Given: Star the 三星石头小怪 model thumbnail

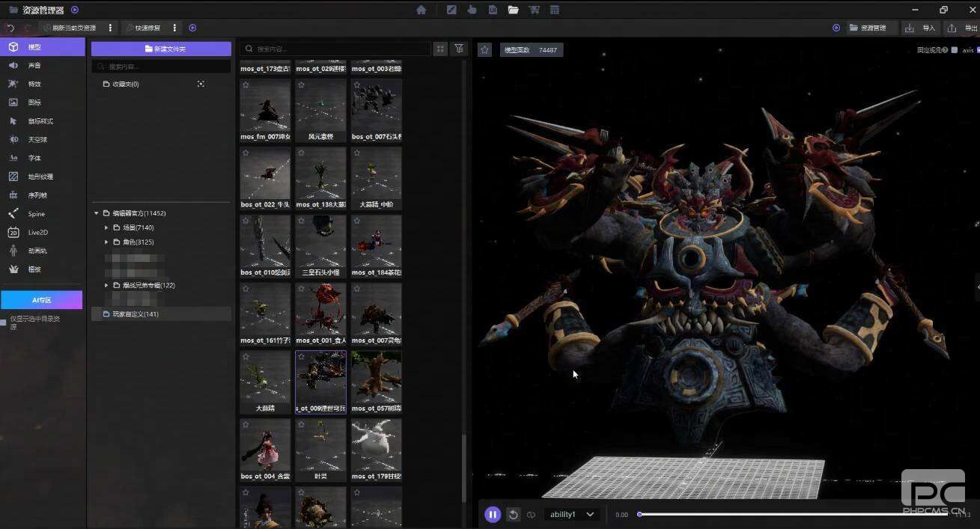Looking at the screenshot, I should pyautogui.click(x=301, y=221).
